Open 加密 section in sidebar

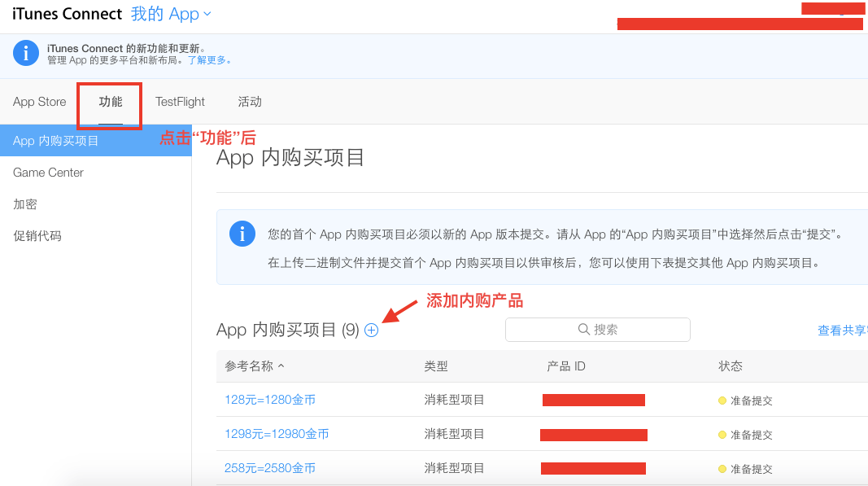tap(25, 204)
